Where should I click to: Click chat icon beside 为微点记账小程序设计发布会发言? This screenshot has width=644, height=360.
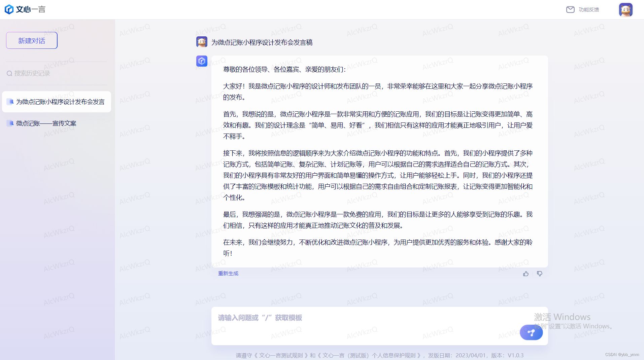(10, 102)
